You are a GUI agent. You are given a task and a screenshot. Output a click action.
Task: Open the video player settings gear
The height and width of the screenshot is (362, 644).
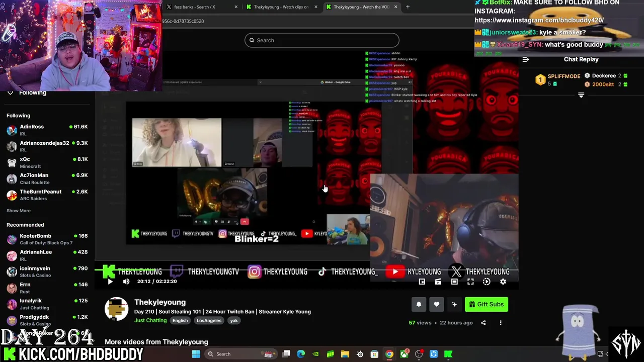[x=503, y=282]
